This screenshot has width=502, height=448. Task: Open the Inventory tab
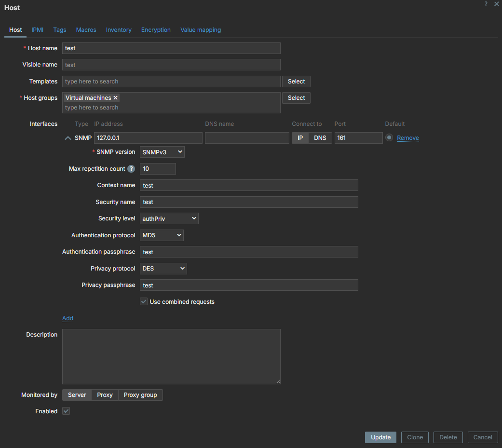[x=119, y=30]
